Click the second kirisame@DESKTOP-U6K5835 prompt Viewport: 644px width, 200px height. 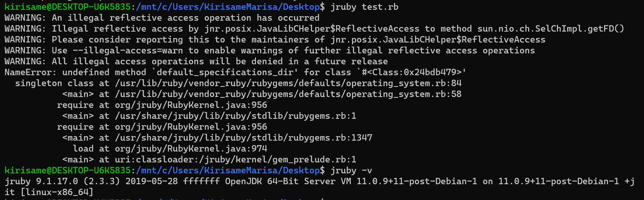tap(68, 171)
